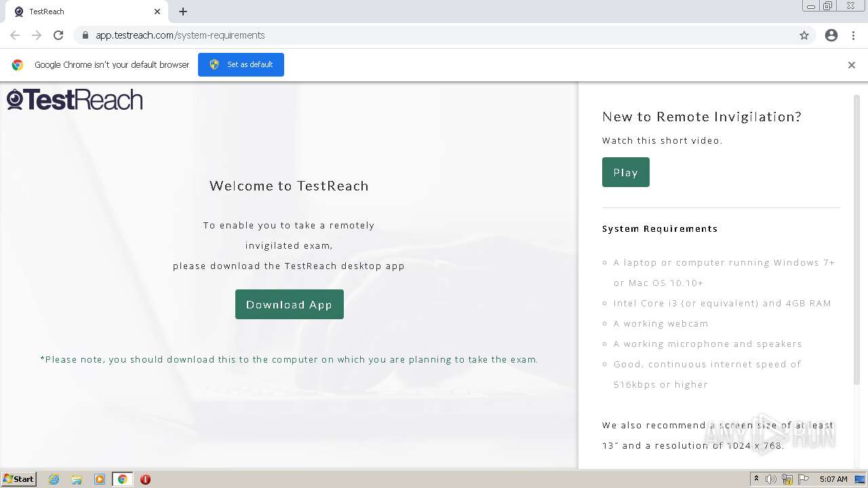Click the Download App button
The height and width of the screenshot is (488, 868).
click(x=290, y=304)
